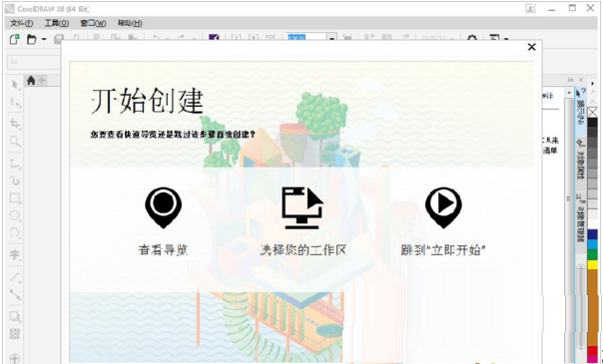603x364 pixels.
Task: Click the 选择您的工作区 monitor icon
Action: (302, 207)
